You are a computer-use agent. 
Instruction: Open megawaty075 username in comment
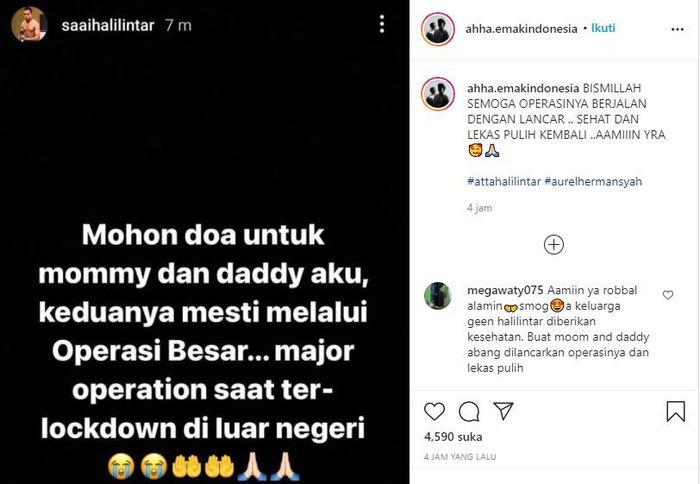505,290
